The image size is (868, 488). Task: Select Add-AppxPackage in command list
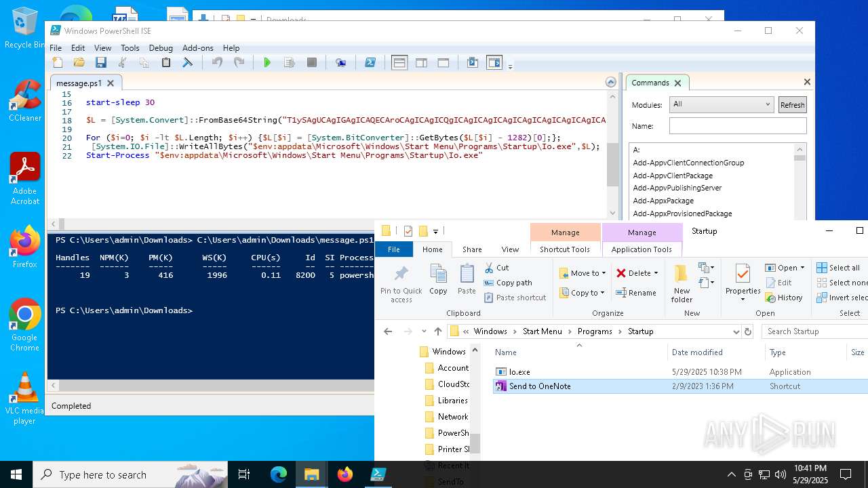[x=663, y=201]
